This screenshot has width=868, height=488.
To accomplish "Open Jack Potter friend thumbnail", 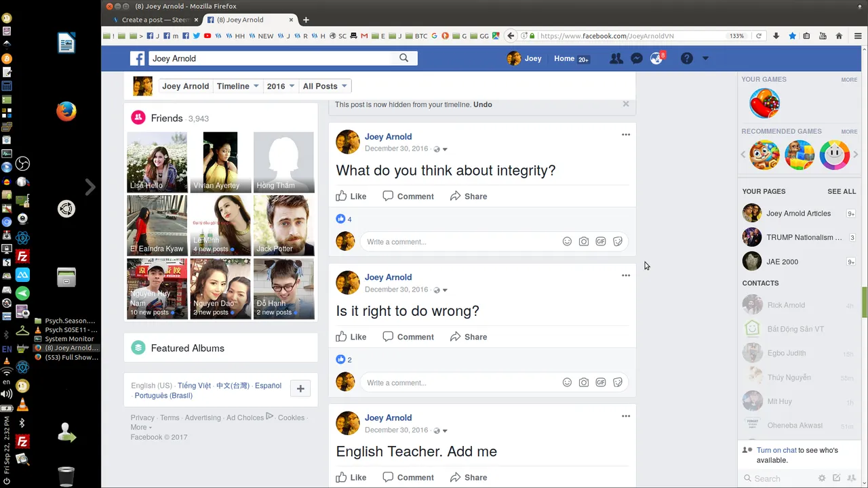I will coord(283,226).
